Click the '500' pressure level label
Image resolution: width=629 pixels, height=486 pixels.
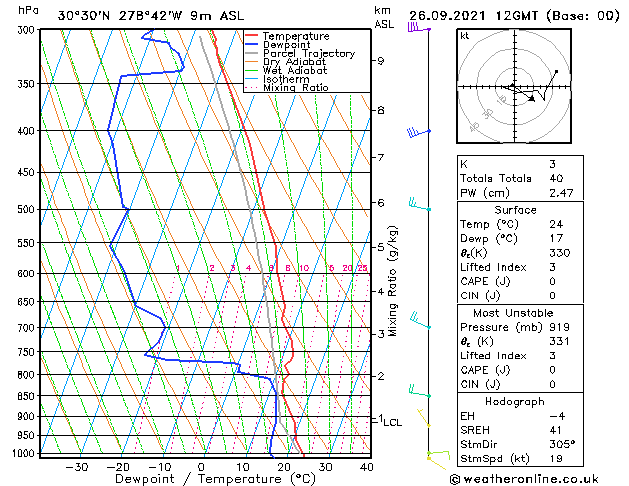point(28,209)
